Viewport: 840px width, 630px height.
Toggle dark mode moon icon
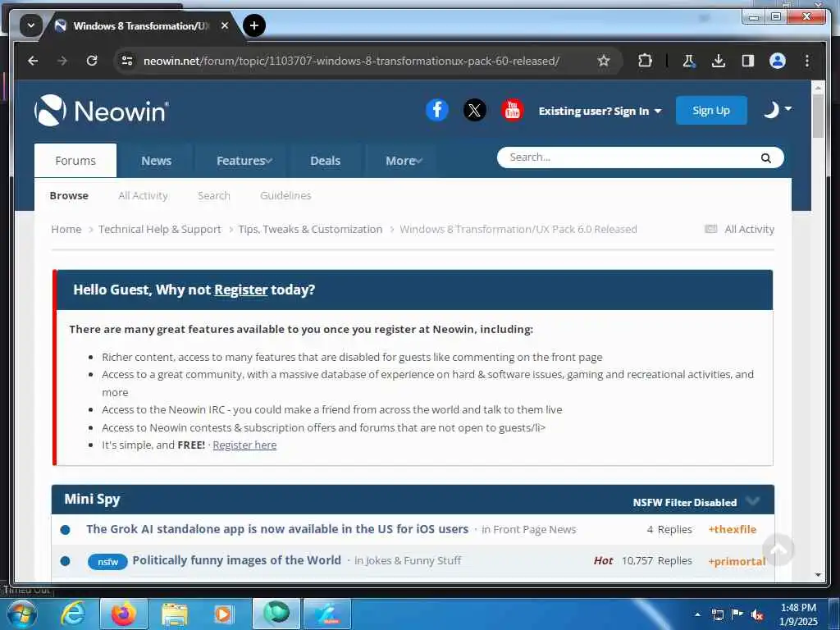(x=771, y=111)
